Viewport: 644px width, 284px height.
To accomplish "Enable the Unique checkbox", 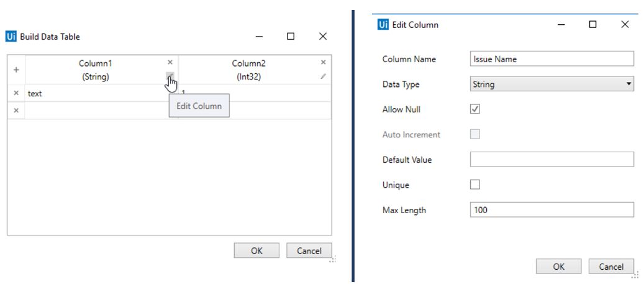I will pyautogui.click(x=475, y=185).
